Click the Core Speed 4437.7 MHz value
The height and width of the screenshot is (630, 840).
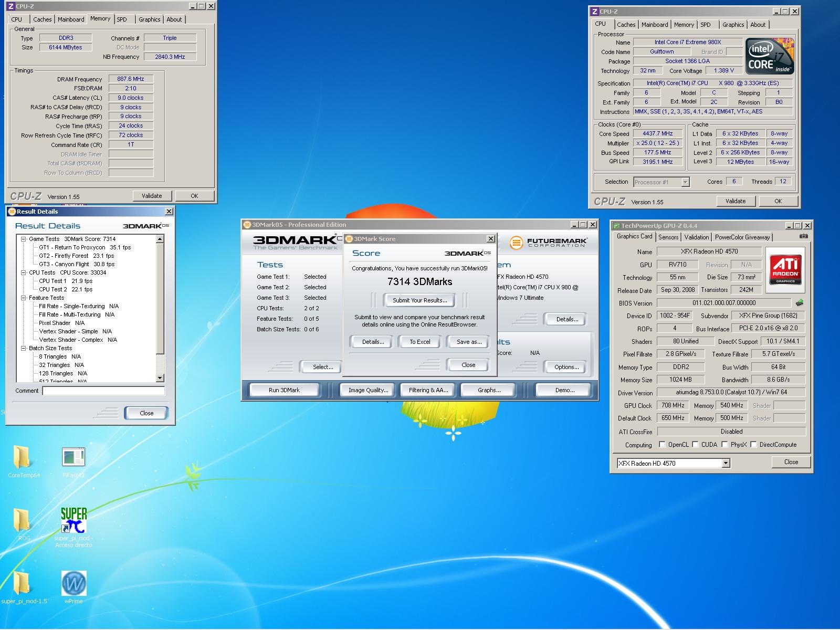[658, 133]
